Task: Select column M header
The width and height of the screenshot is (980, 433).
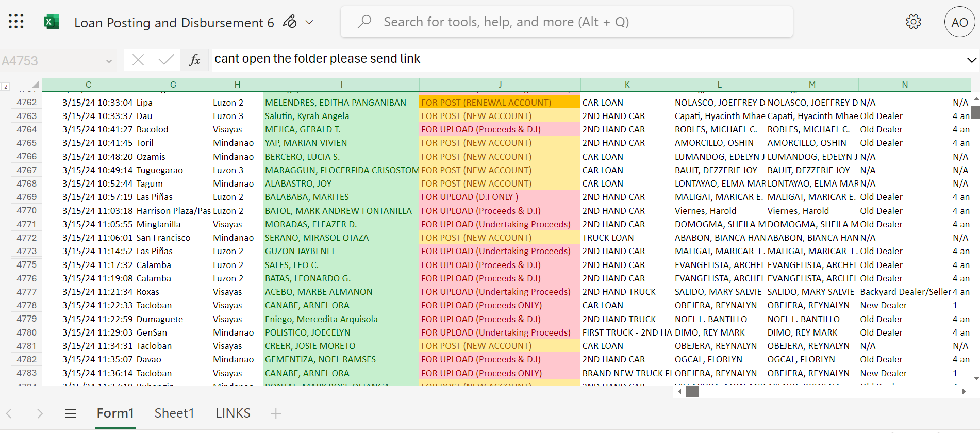Action: click(x=812, y=85)
